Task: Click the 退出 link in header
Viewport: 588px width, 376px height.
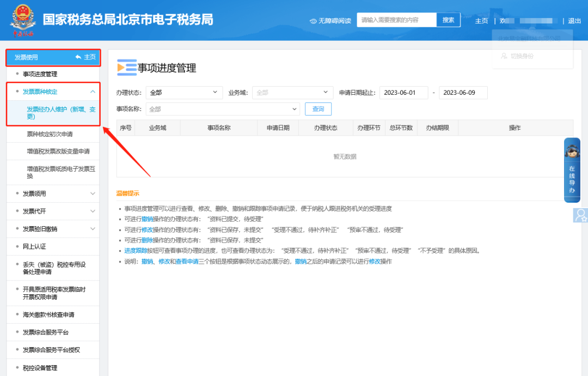Action: coord(574,21)
